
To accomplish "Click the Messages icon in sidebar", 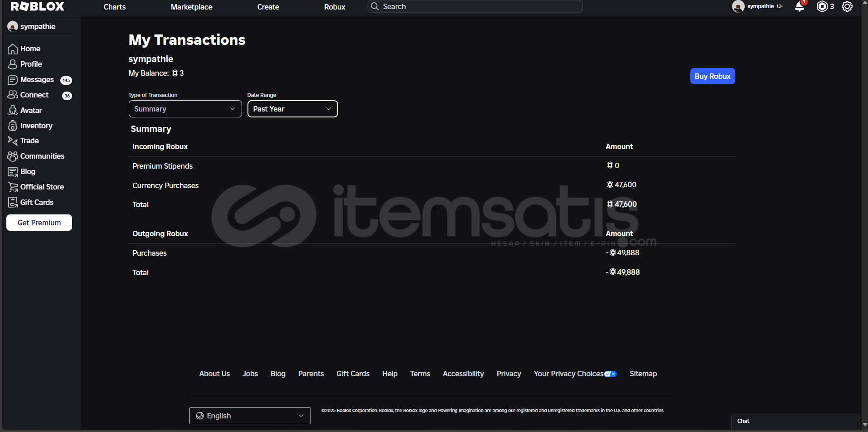I will coord(13,80).
